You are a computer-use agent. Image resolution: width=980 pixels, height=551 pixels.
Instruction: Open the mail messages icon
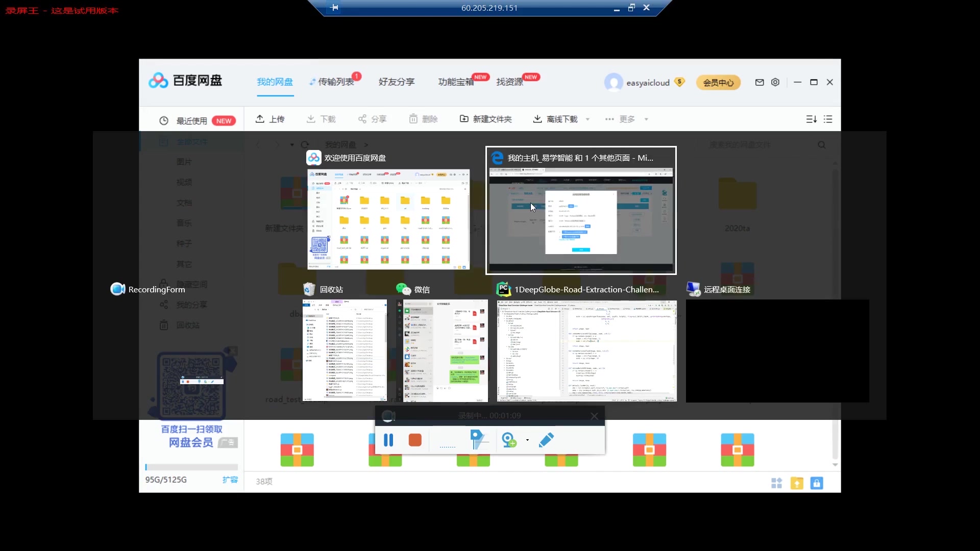[x=759, y=82]
